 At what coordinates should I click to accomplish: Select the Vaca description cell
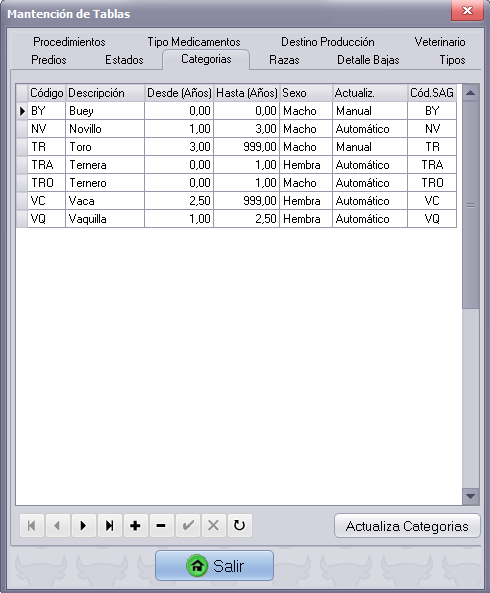105,201
